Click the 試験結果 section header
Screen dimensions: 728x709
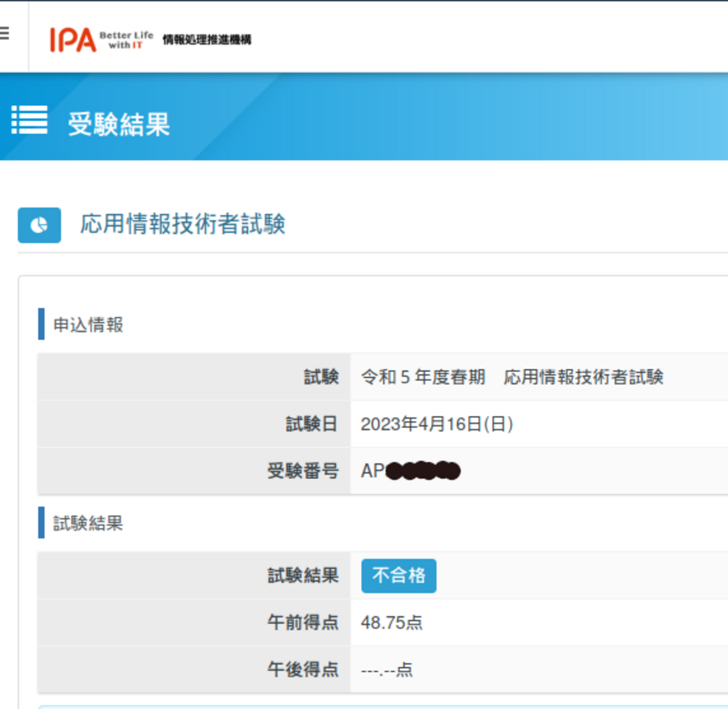[88, 524]
